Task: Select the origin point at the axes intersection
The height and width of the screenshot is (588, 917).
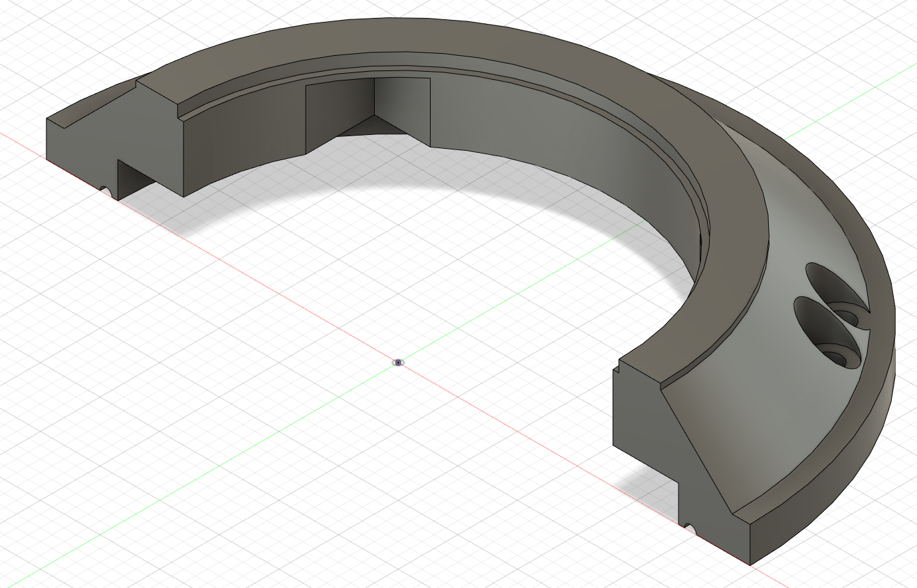Action: 398,362
